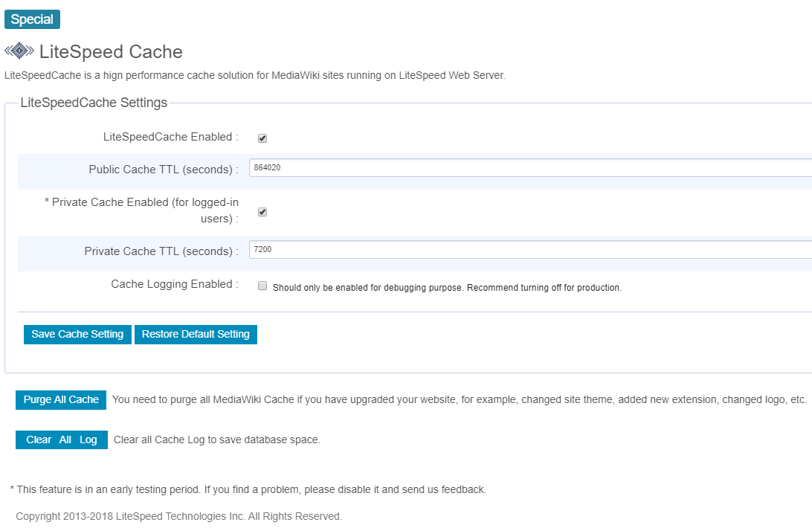
Task: Click the LiteSpeedCache Enabled label
Action: click(x=171, y=137)
